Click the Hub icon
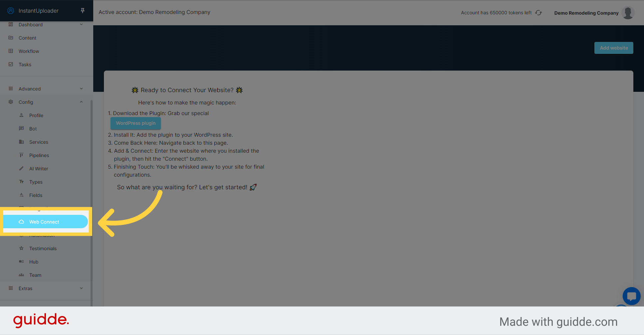 (x=21, y=261)
